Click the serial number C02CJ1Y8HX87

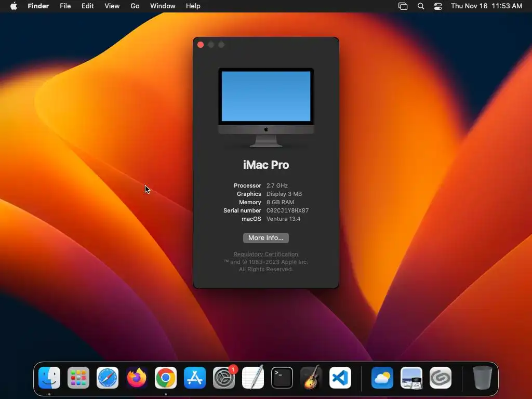287,211
